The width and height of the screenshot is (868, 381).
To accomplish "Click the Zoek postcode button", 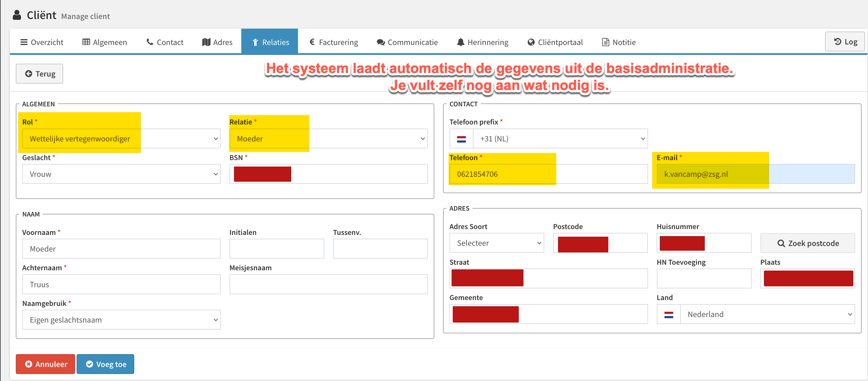I will [x=807, y=243].
